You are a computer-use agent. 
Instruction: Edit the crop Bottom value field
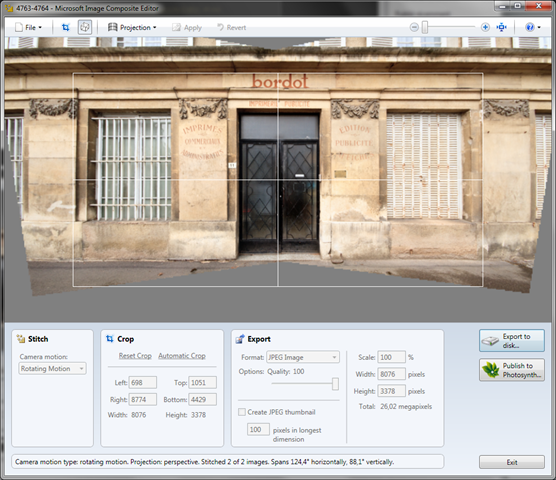point(202,400)
